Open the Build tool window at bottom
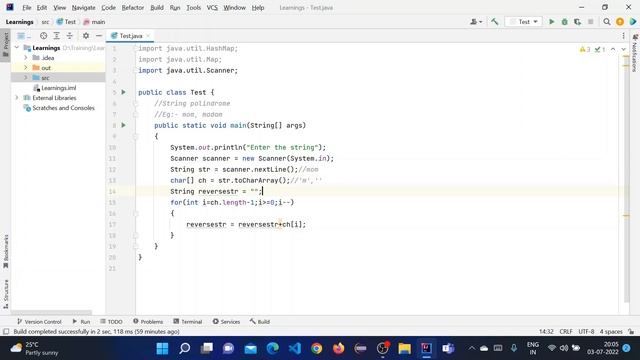This screenshot has width=640, height=360. coord(260,322)
